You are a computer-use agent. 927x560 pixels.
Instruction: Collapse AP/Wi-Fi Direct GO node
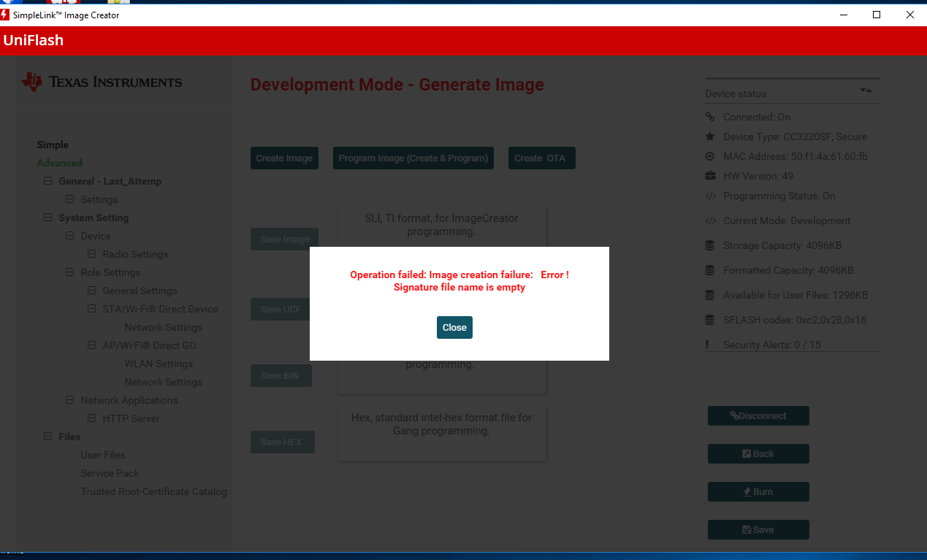tap(91, 345)
